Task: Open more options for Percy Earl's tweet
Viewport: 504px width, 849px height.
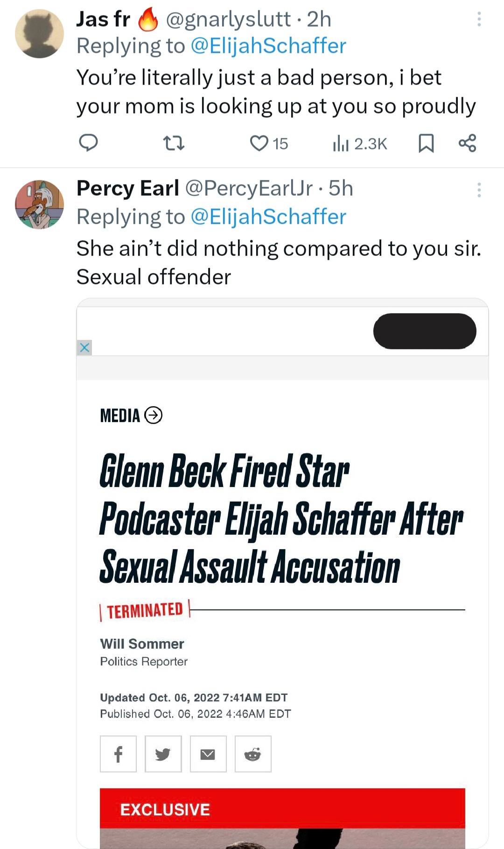Action: point(479,190)
